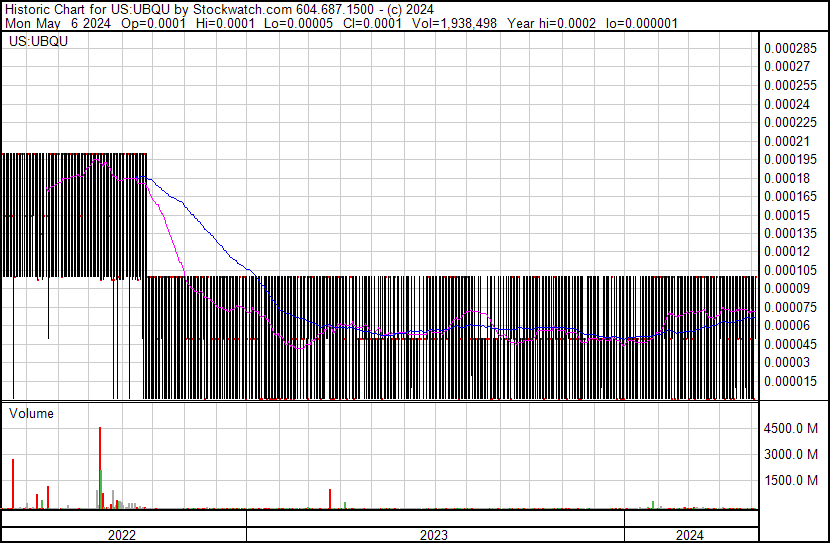This screenshot has height=543, width=830.
Task: Click the Vol=1,938,498 value in header
Action: pyautogui.click(x=457, y=23)
